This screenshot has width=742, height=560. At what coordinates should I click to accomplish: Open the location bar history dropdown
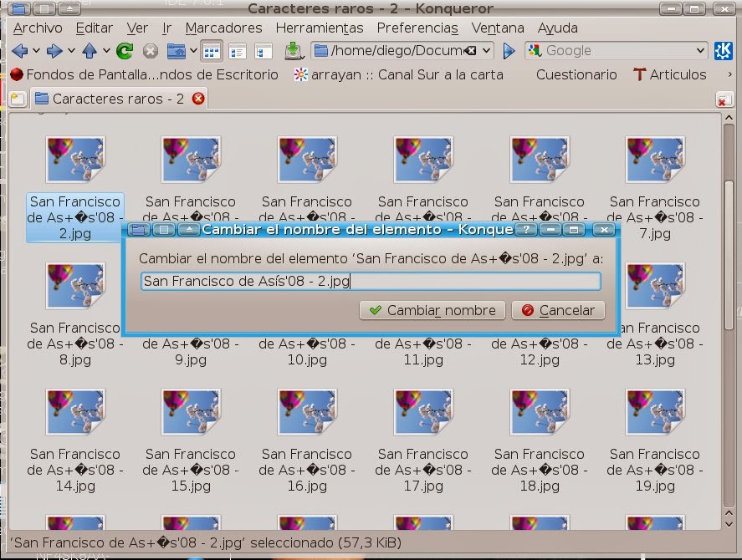point(486,51)
